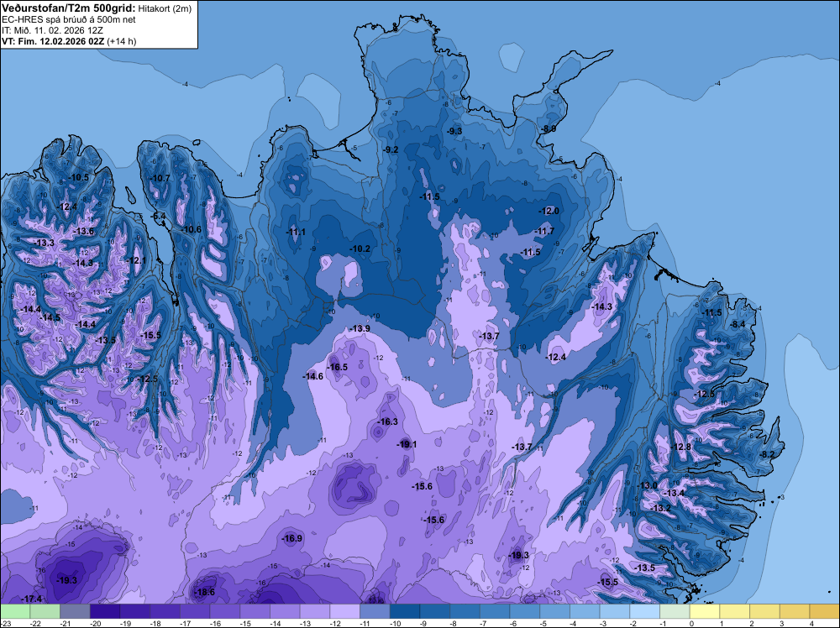Screen dimensions: 840x628
Task: Click the -16.5 temperature label
Action: tap(338, 367)
